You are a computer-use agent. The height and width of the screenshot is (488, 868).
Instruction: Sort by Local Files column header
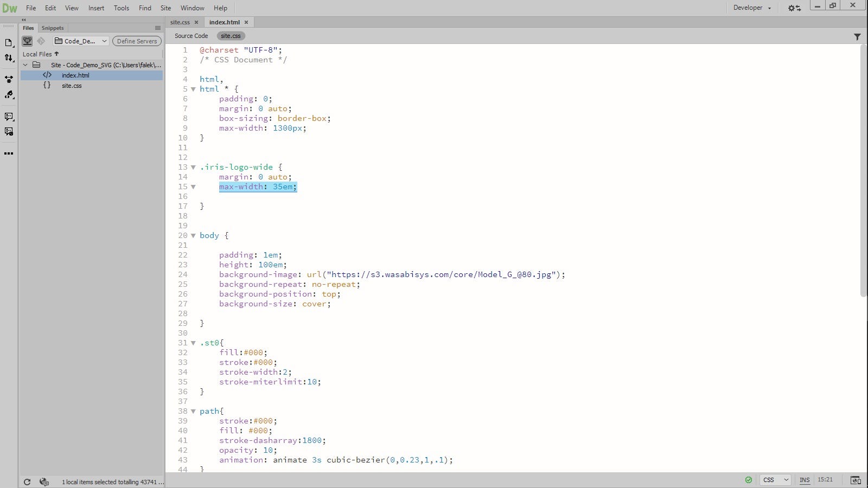(41, 54)
